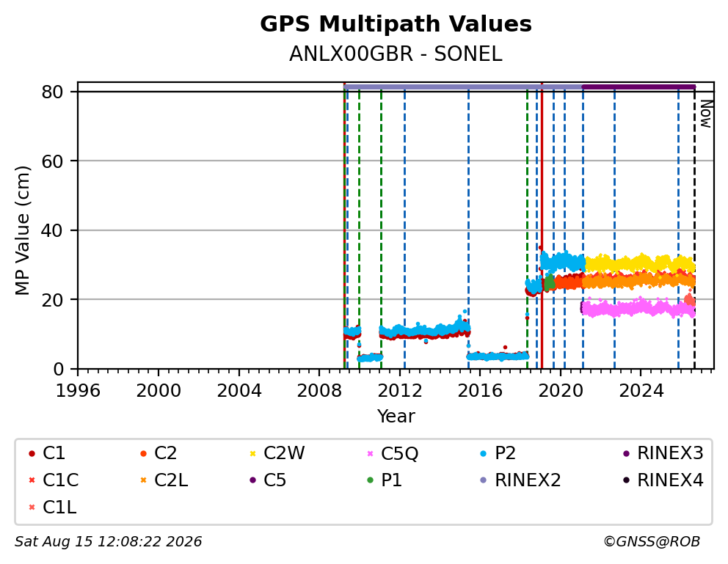728x564 pixels.
Task: Click the C5Q pink legend marker
Action: pyautogui.click(x=370, y=453)
